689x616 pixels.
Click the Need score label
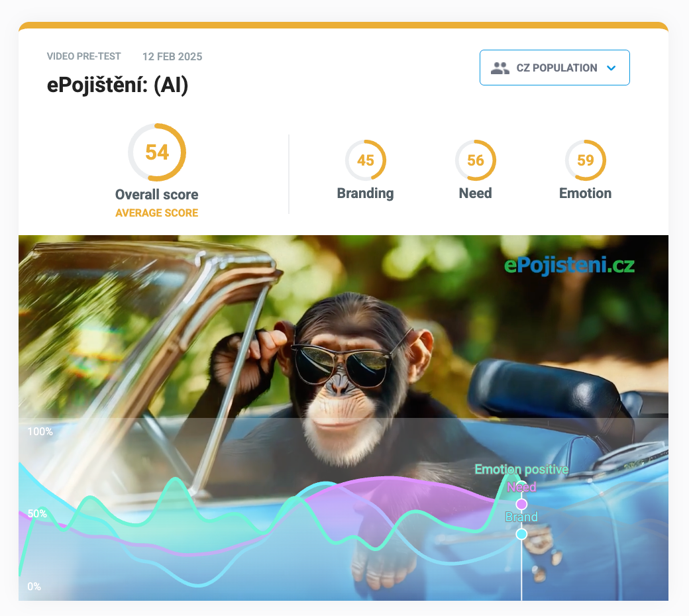pos(476,193)
